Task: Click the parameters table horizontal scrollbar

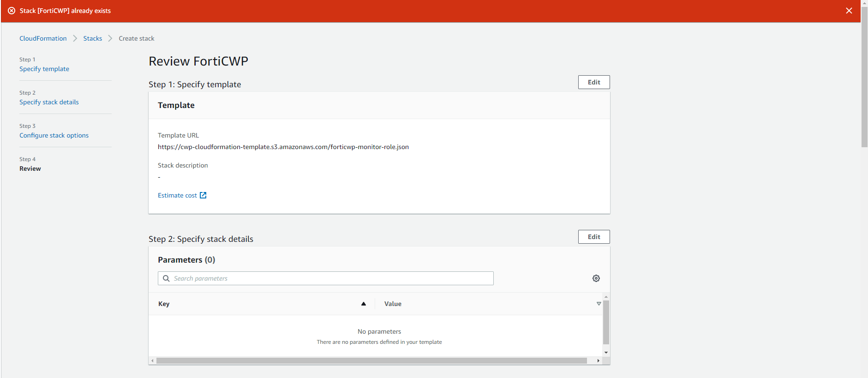Action: (x=371, y=360)
